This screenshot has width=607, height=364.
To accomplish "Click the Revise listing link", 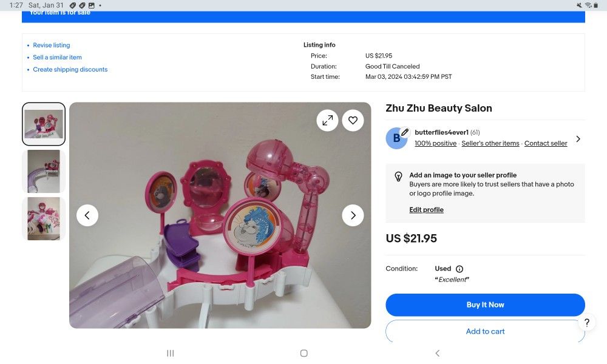I will [x=52, y=45].
